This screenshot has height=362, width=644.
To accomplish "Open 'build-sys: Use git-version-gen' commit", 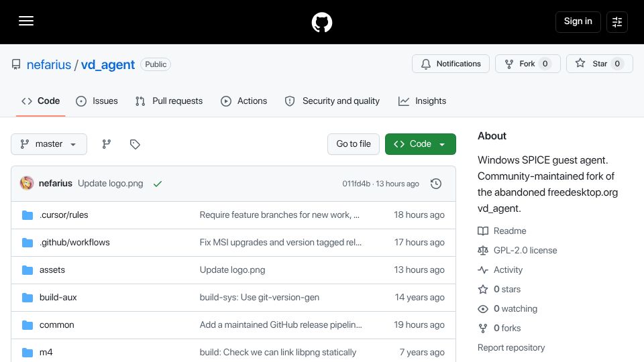I will tap(259, 298).
